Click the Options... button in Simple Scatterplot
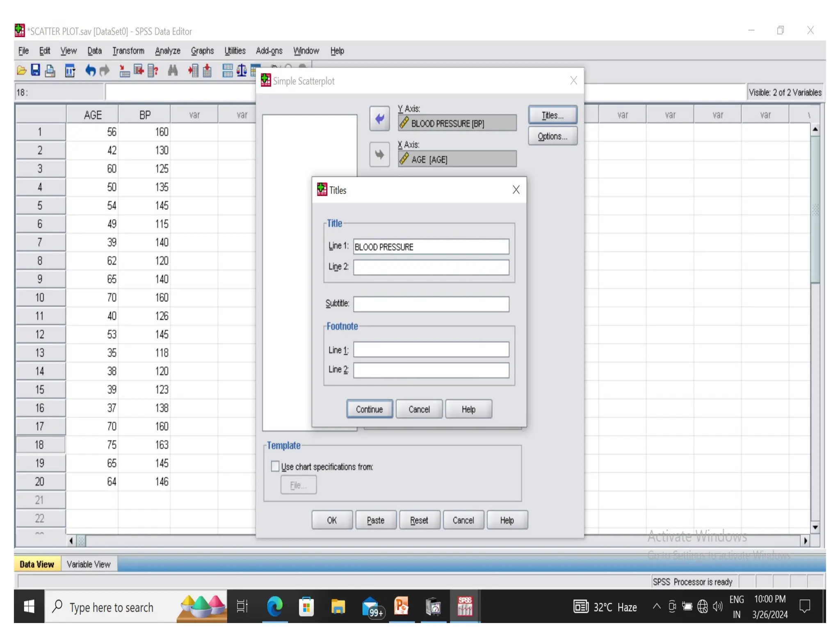840x630 pixels. point(552,136)
